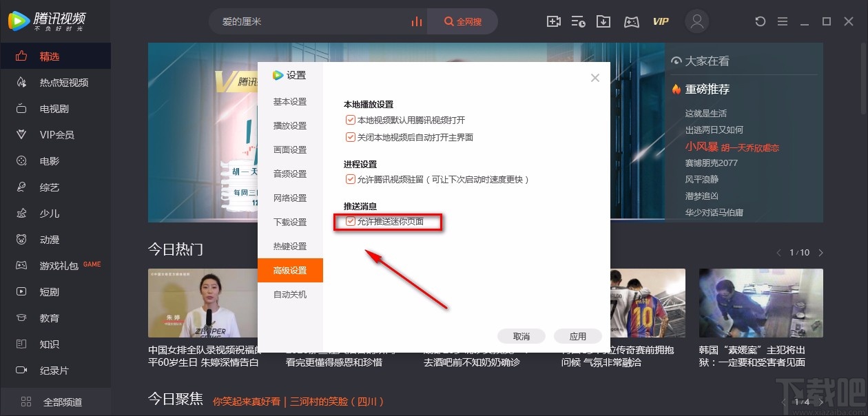Click the 应用 button to apply settings
868x416 pixels.
pyautogui.click(x=577, y=336)
